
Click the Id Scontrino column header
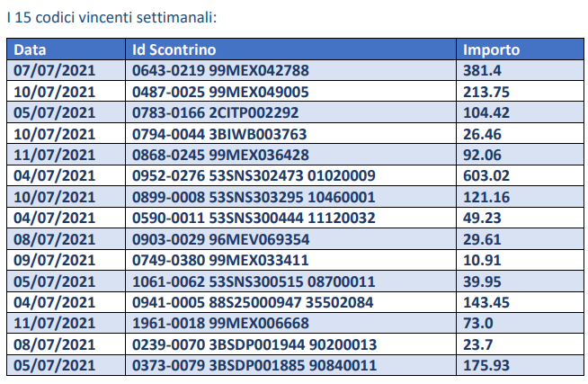coord(290,49)
